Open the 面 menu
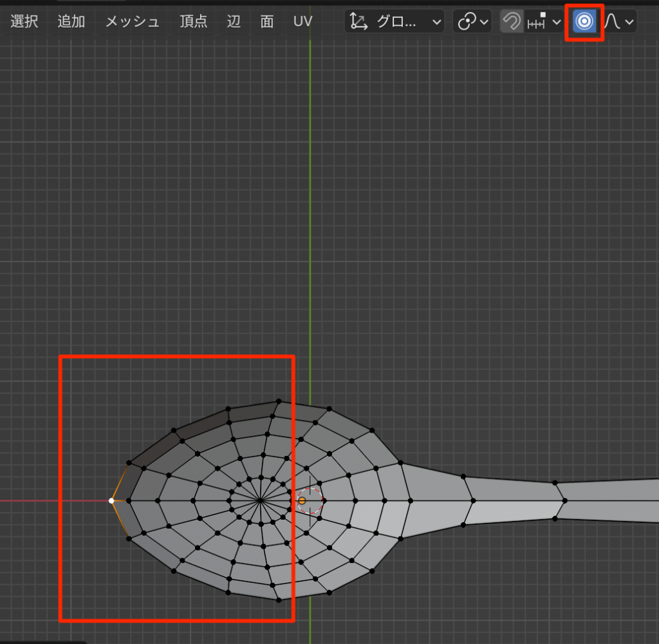Viewport: 659px width, 644px height. pyautogui.click(x=267, y=22)
